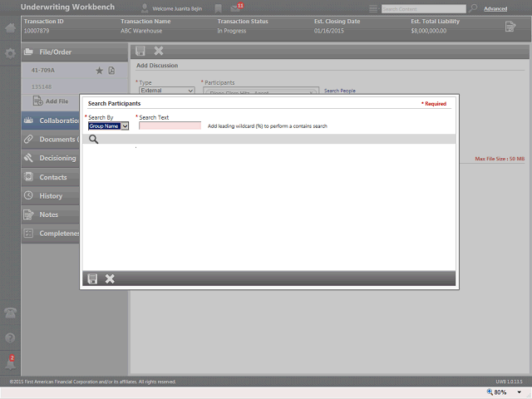Open the Documents section
This screenshot has width=532, height=399.
coord(51,140)
